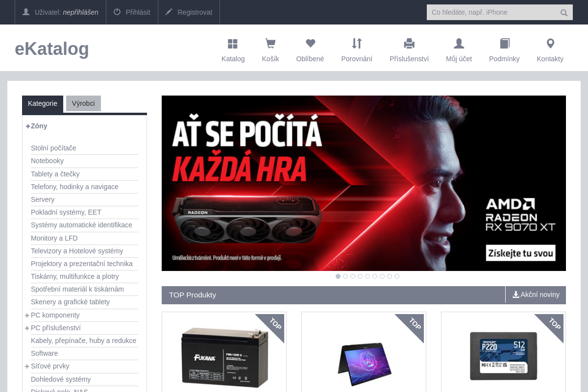Viewport: 588px width, 392px height.
Task: Click the Oblíbené heart icon
Action: pyautogui.click(x=310, y=44)
